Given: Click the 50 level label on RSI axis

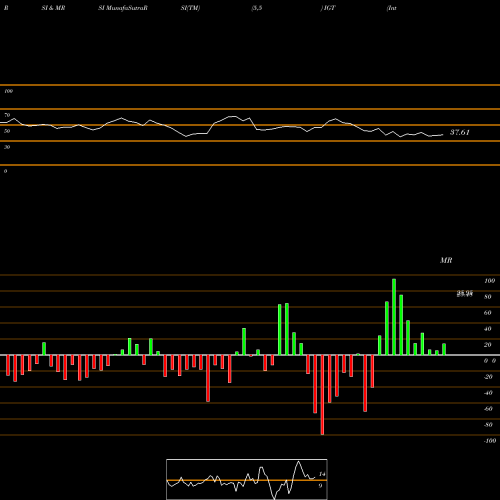Looking at the screenshot, I should tap(7, 131).
